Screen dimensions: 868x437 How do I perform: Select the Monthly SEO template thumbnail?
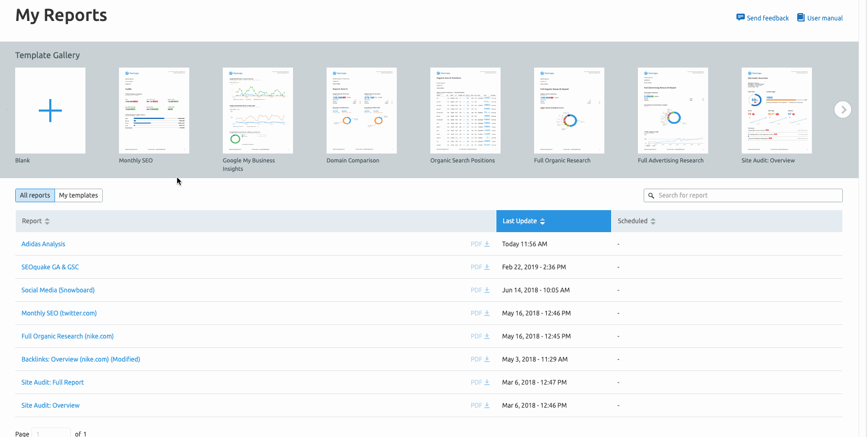coord(154,111)
